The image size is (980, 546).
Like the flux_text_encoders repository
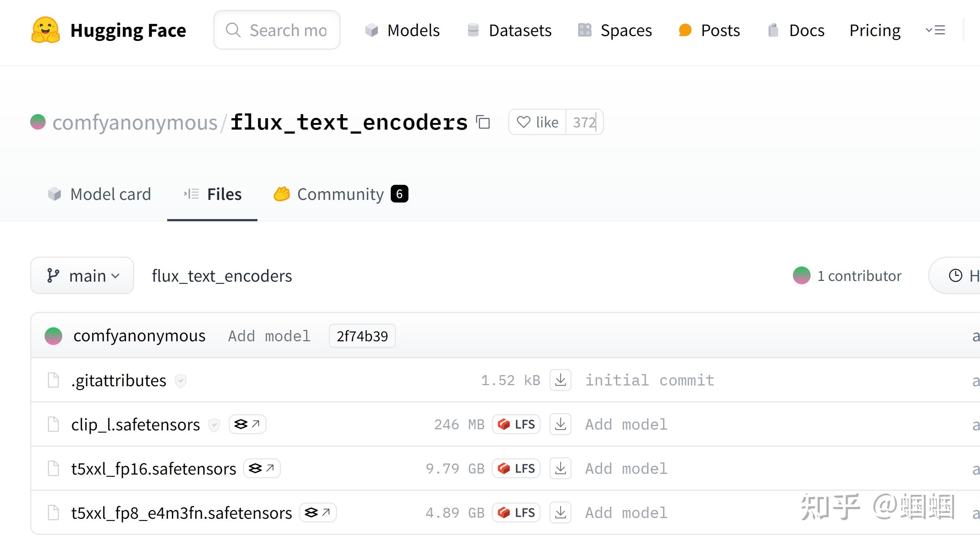537,123
